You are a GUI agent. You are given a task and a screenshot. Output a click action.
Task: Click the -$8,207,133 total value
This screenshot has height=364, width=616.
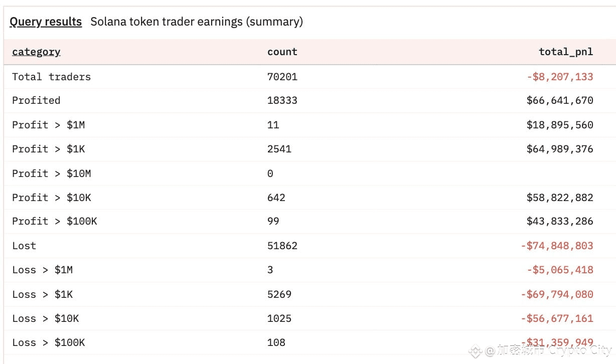pyautogui.click(x=560, y=77)
